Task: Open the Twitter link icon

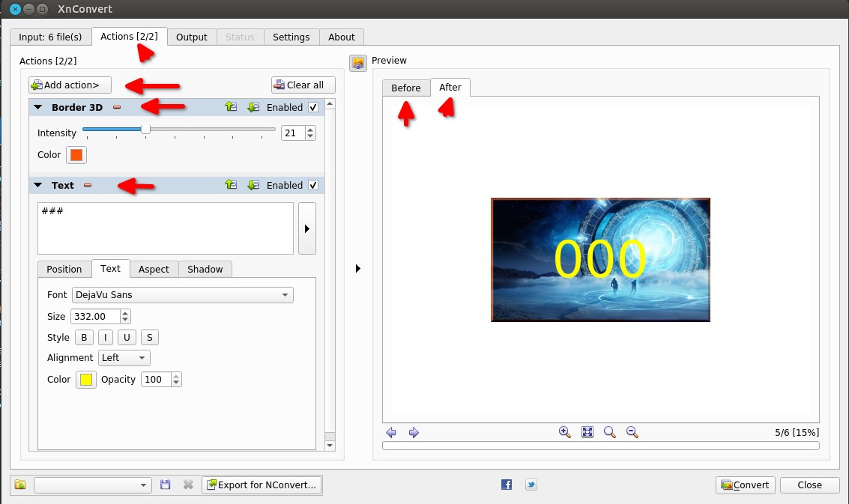Action: click(531, 485)
